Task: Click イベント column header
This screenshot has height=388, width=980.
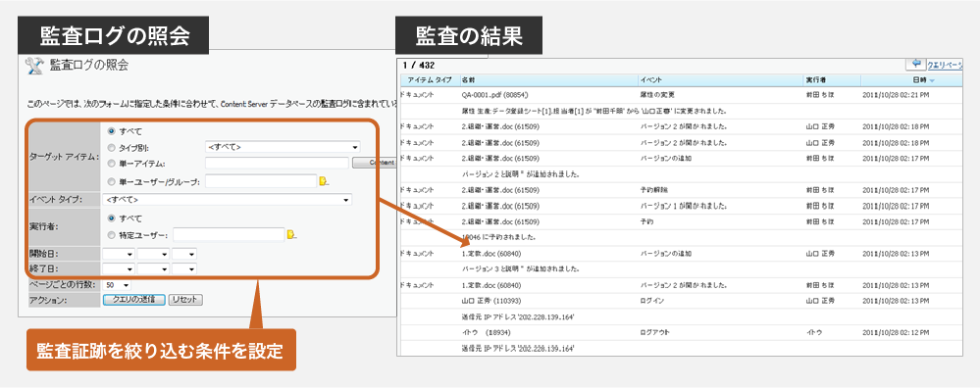Action: click(720, 80)
